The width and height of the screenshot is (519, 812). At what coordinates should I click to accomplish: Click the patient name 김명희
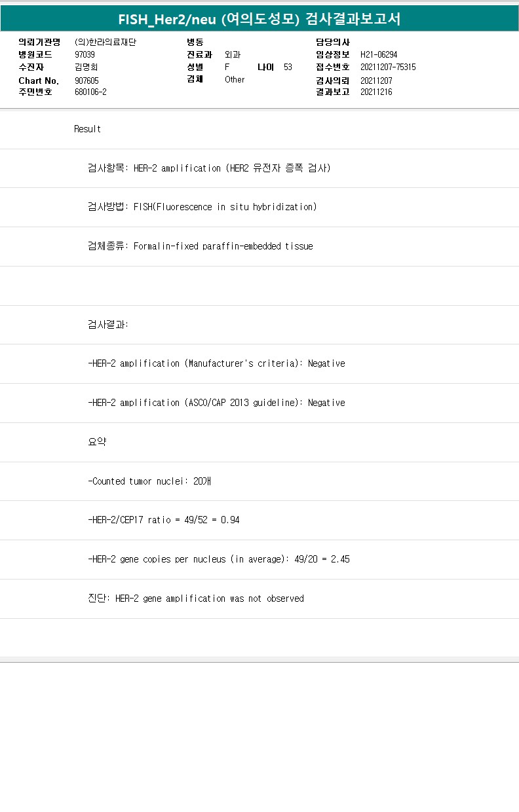click(x=86, y=67)
